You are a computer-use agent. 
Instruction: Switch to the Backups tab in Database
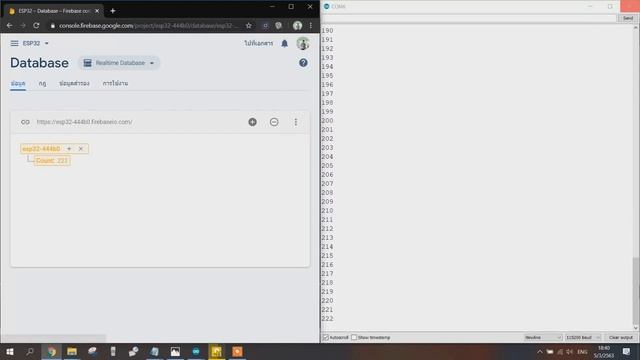(74, 83)
